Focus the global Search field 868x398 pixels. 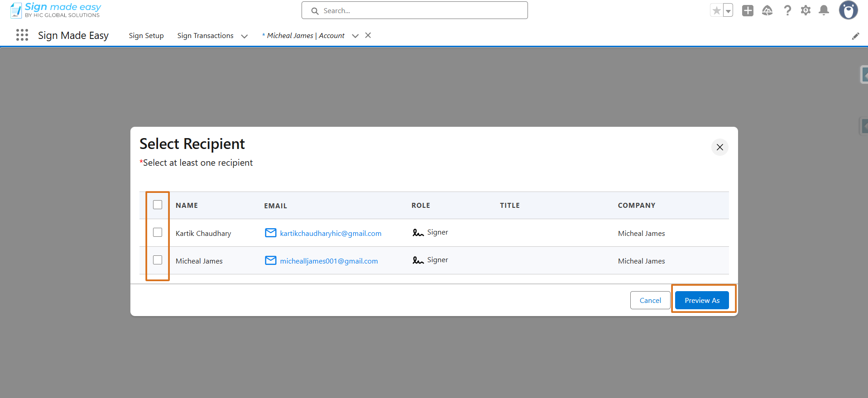point(415,10)
